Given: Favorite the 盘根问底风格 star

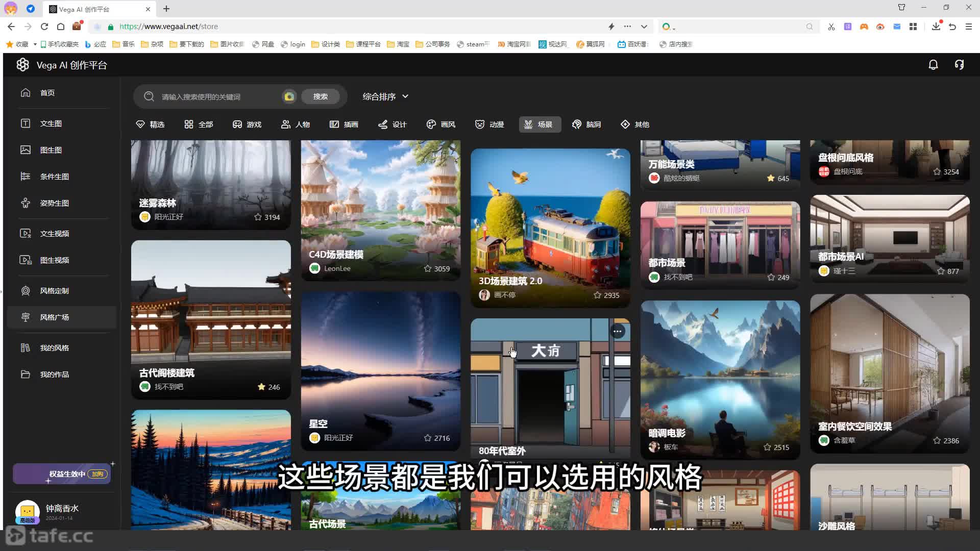Looking at the screenshot, I should coord(937,172).
